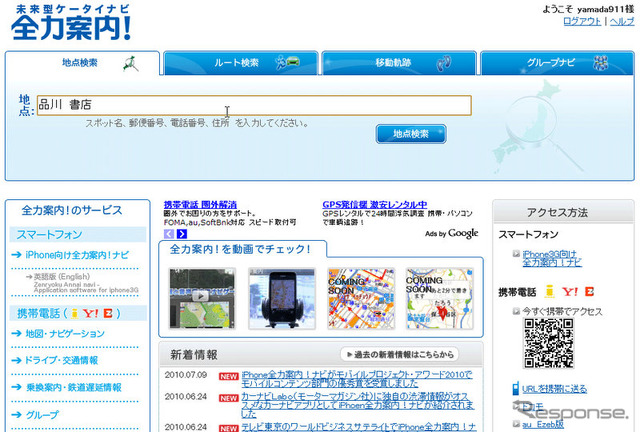The image size is (640, 432).
Task: Open 乗換案内・鉄道遅延情報 sidebar link
Action: [74, 387]
